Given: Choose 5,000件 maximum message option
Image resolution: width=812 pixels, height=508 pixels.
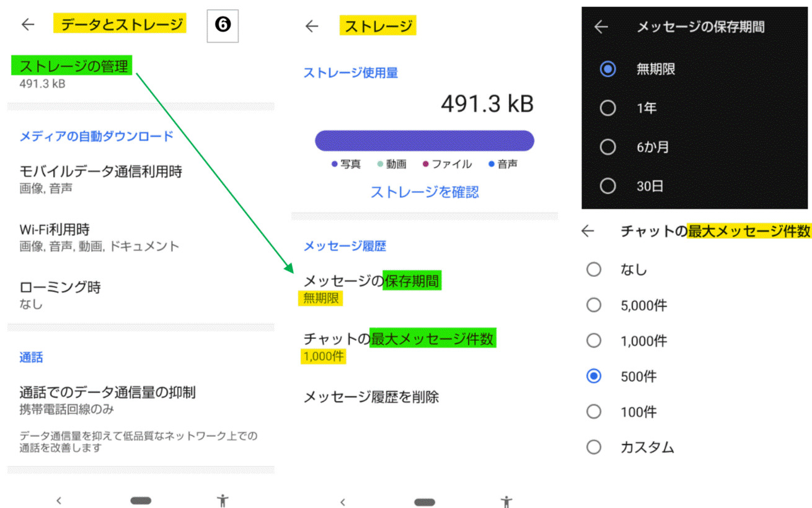Looking at the screenshot, I should (x=594, y=305).
